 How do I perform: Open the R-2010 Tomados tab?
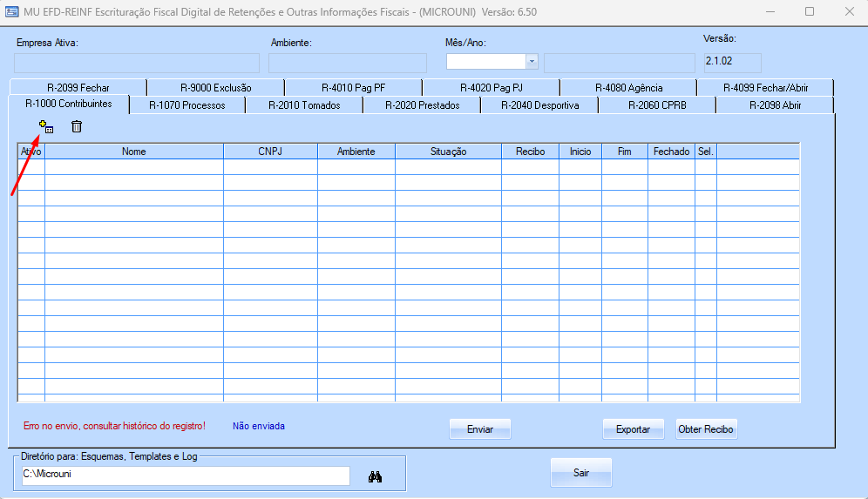coord(304,105)
